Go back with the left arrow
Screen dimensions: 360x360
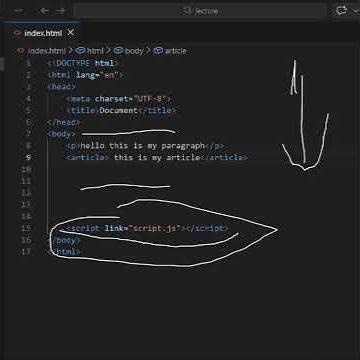coord(44,11)
